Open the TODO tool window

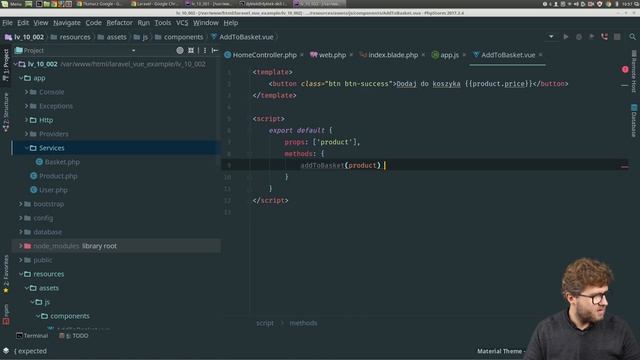[73, 336]
